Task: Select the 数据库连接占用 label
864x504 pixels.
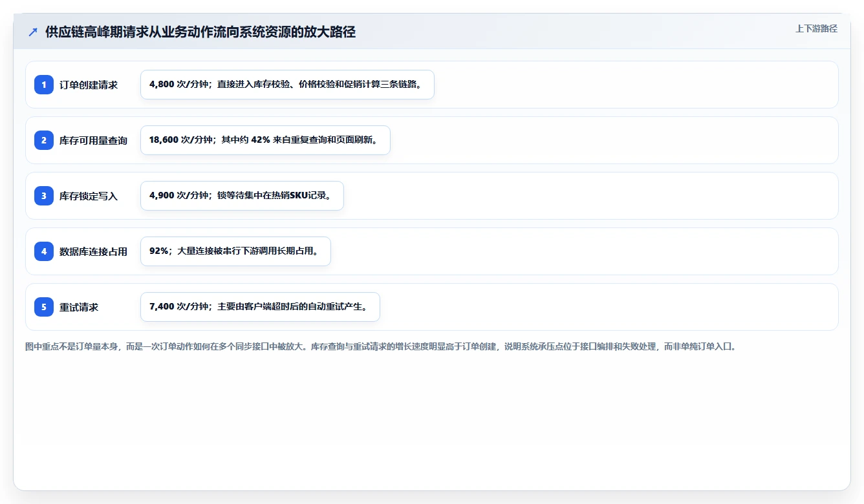Action: (93, 251)
